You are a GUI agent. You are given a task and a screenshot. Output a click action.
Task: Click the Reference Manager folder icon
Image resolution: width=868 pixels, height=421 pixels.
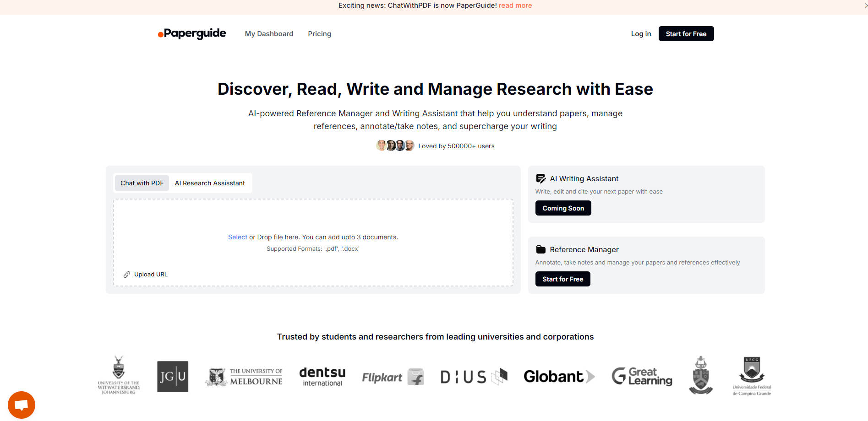[x=541, y=249]
